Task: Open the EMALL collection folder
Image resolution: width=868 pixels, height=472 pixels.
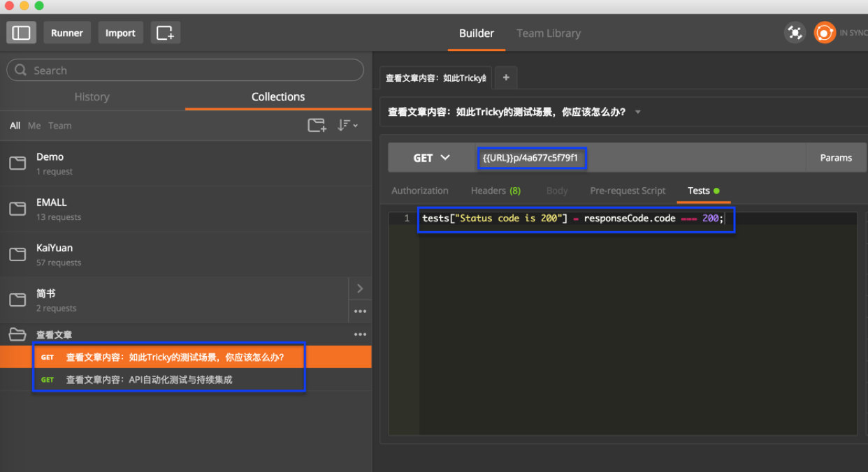Action: coord(185,209)
